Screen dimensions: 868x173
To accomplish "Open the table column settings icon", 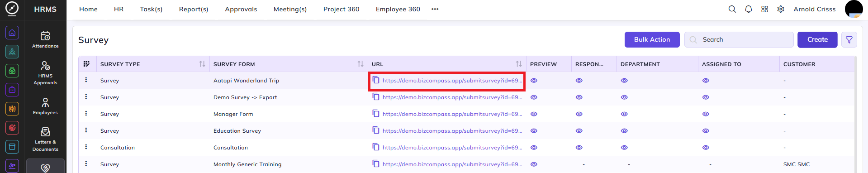I will [x=86, y=64].
